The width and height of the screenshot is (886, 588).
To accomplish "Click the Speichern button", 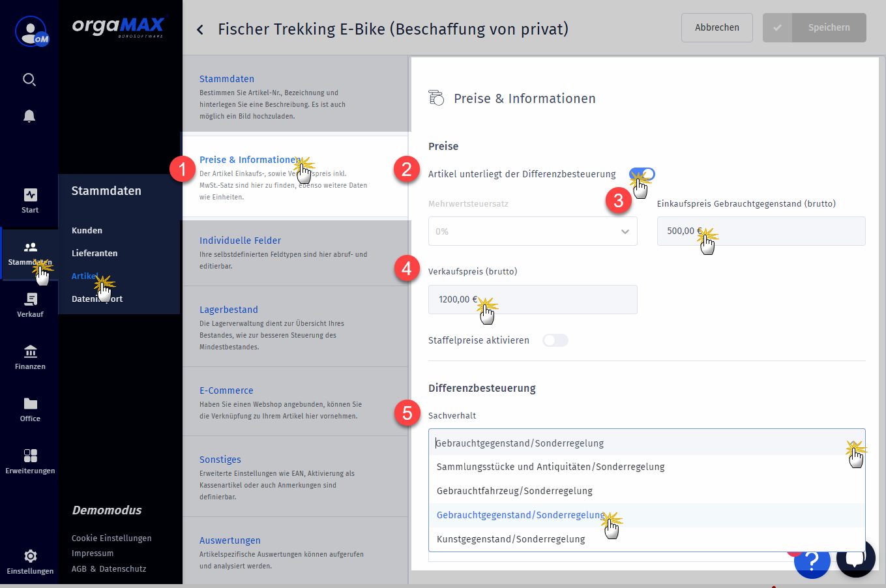I will (814, 27).
